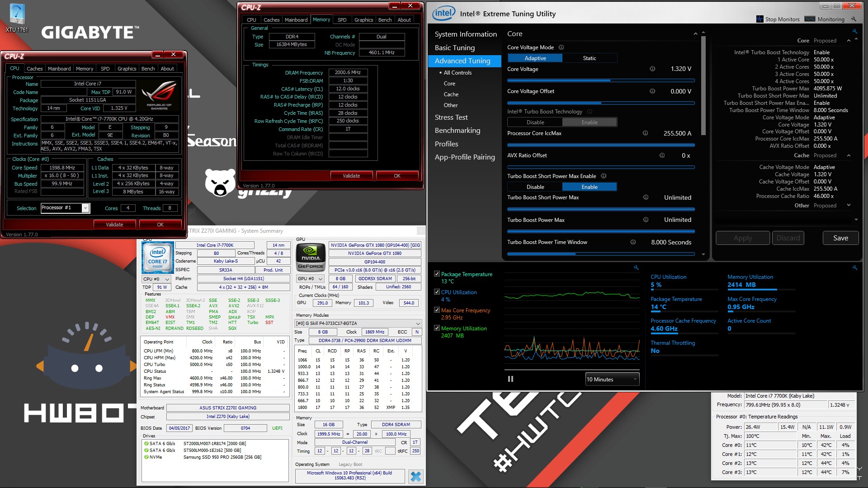This screenshot has height=488, width=868.
Task: Click the Monitoring icon in XTU header
Action: 810,19
